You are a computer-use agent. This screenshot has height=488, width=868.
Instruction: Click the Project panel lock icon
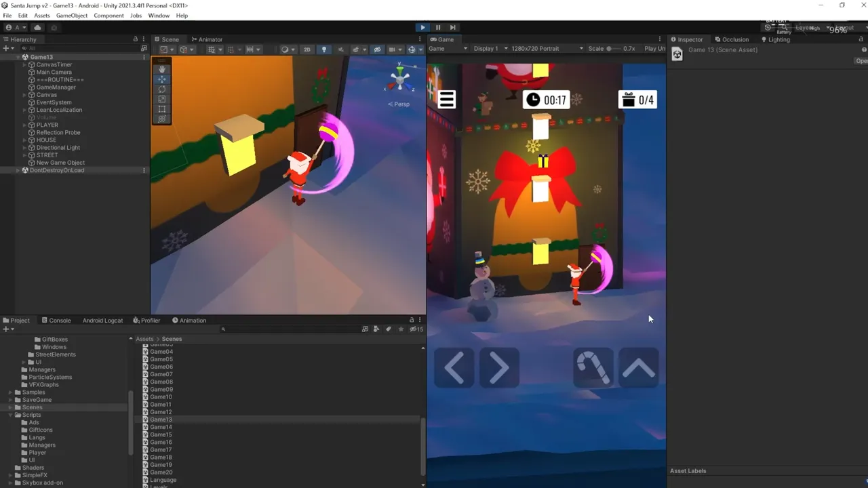(411, 320)
